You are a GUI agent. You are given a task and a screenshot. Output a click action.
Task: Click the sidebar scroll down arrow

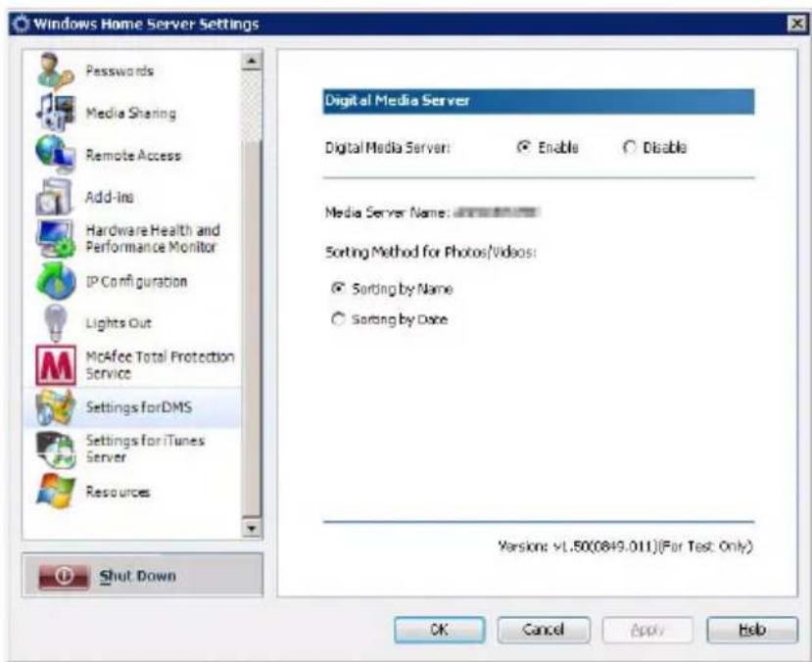(x=252, y=528)
